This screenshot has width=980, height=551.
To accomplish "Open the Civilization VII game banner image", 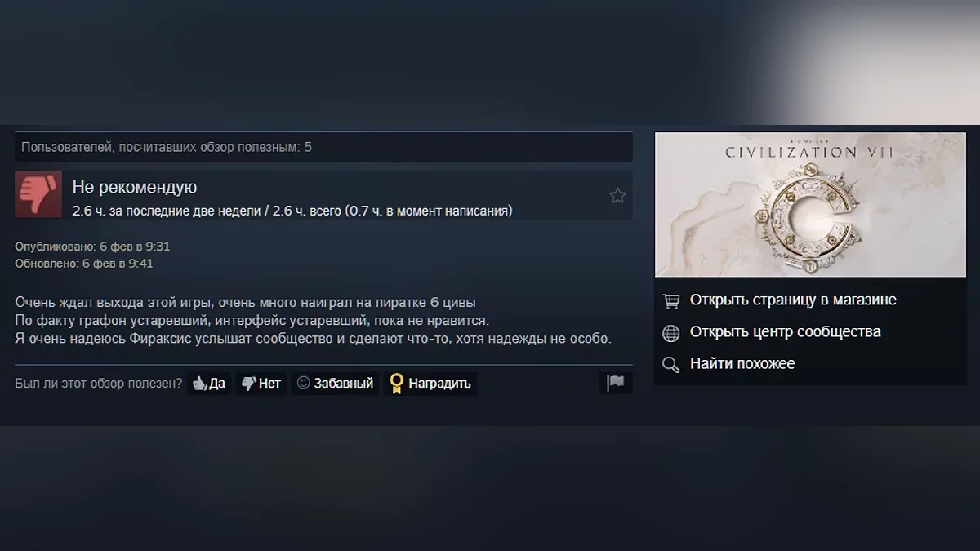I will coord(810,204).
